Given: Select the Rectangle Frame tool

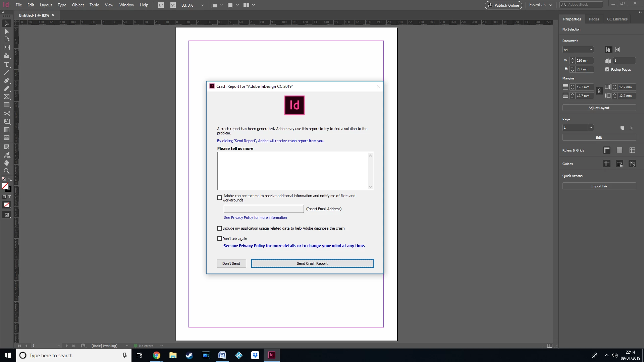Looking at the screenshot, I should [x=6, y=97].
